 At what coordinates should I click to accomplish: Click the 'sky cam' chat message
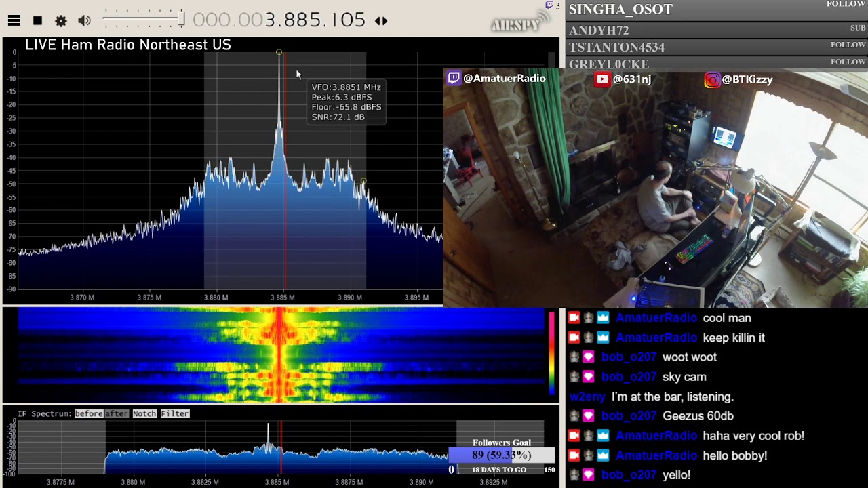coord(684,377)
